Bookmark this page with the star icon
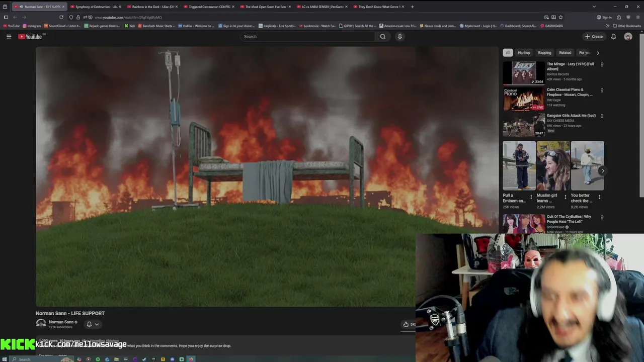This screenshot has width=644, height=362. click(x=560, y=17)
